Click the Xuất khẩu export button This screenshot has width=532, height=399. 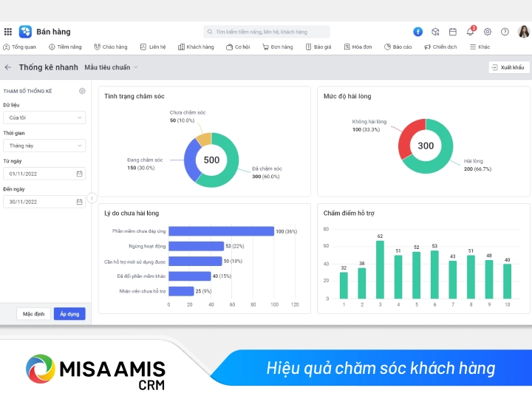pos(508,67)
